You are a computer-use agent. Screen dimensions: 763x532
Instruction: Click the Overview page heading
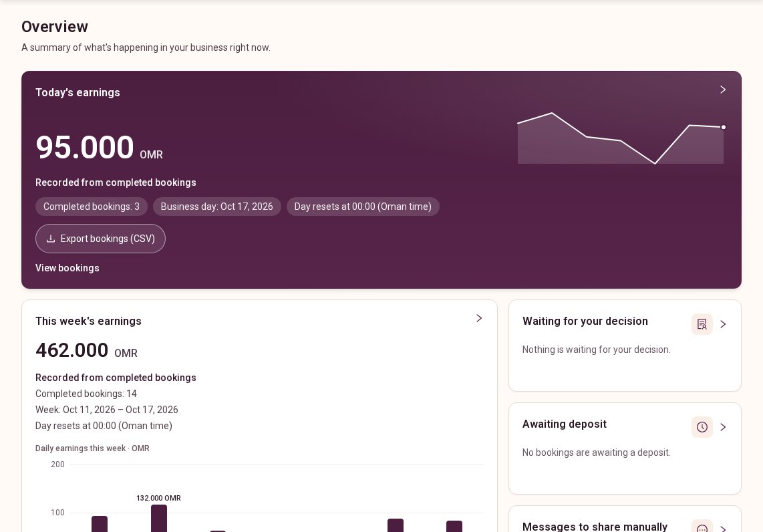coord(55,27)
